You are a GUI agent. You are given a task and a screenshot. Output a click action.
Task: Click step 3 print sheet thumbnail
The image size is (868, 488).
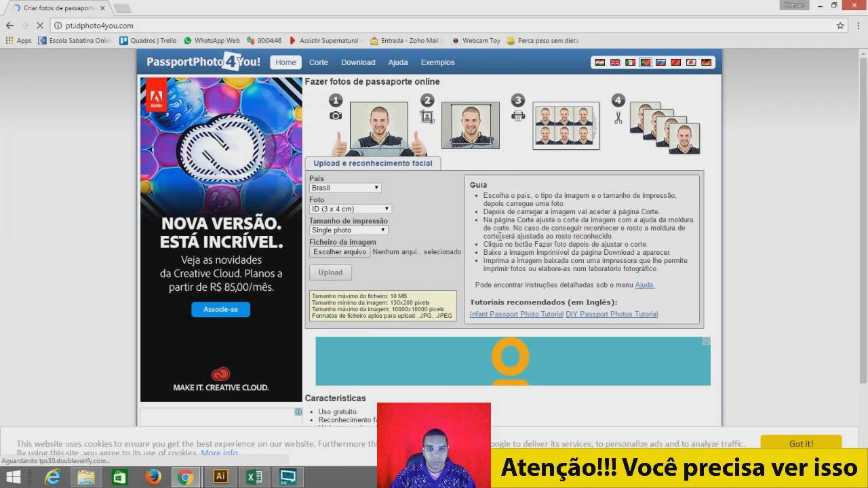tap(566, 125)
